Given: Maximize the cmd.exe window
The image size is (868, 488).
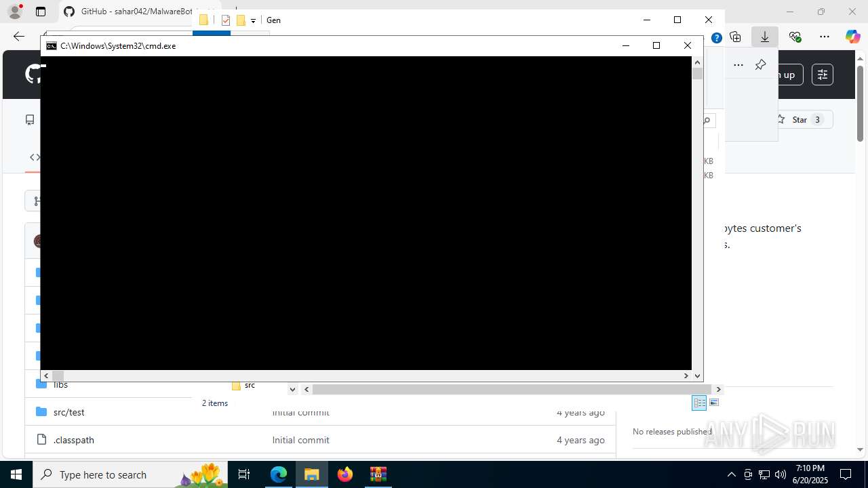Looking at the screenshot, I should pos(656,45).
